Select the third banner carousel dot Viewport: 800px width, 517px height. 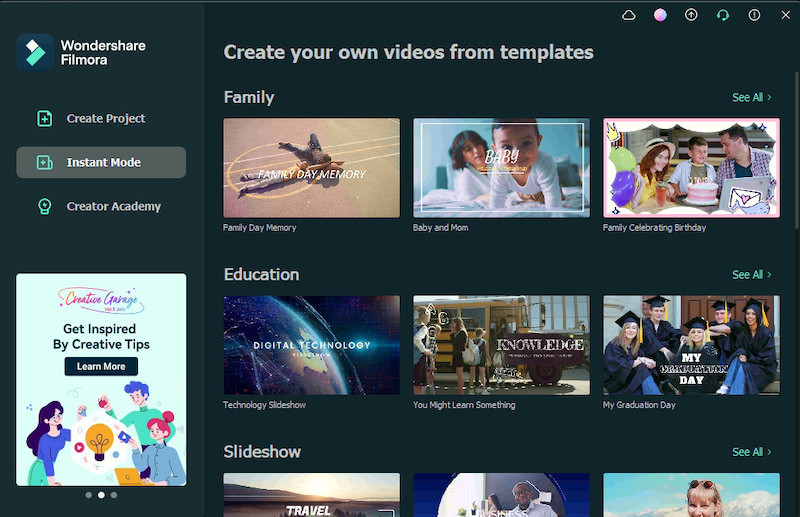coord(114,495)
